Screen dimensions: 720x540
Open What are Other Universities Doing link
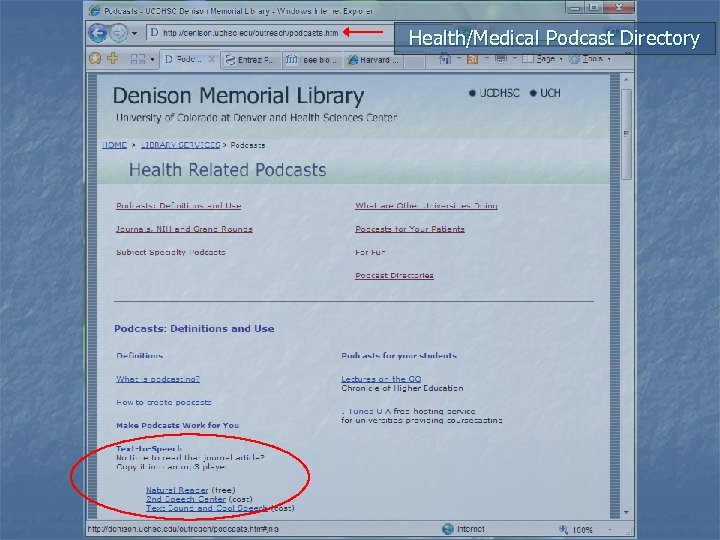426,206
